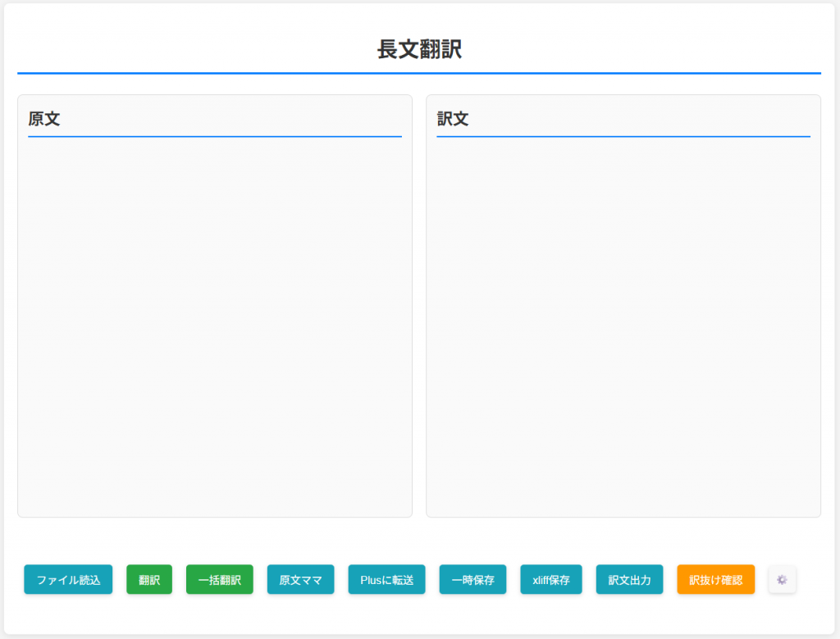Send text using Plusに転送 button
The image size is (840, 639).
point(386,580)
